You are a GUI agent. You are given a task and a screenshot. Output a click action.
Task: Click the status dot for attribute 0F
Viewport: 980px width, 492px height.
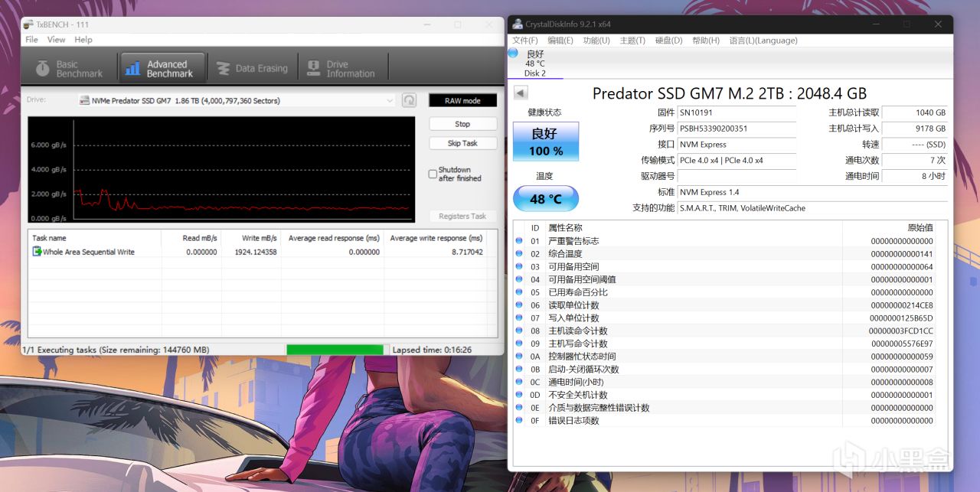point(519,420)
